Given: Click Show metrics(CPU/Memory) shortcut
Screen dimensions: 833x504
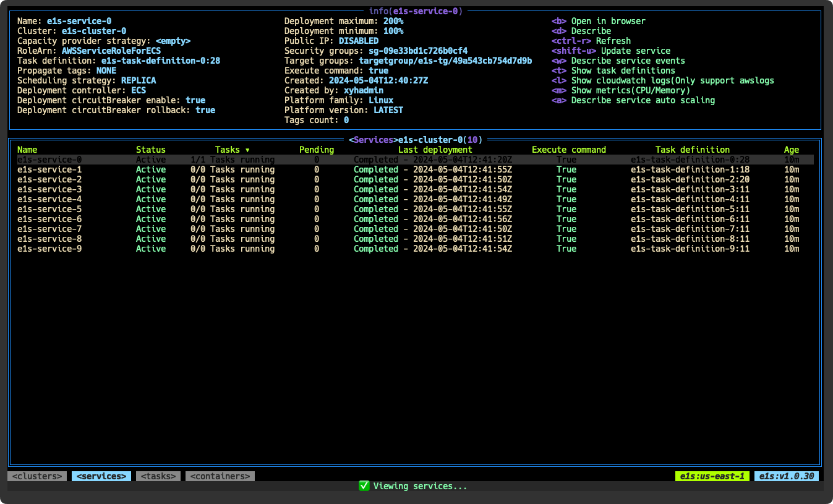Looking at the screenshot, I should coord(621,90).
